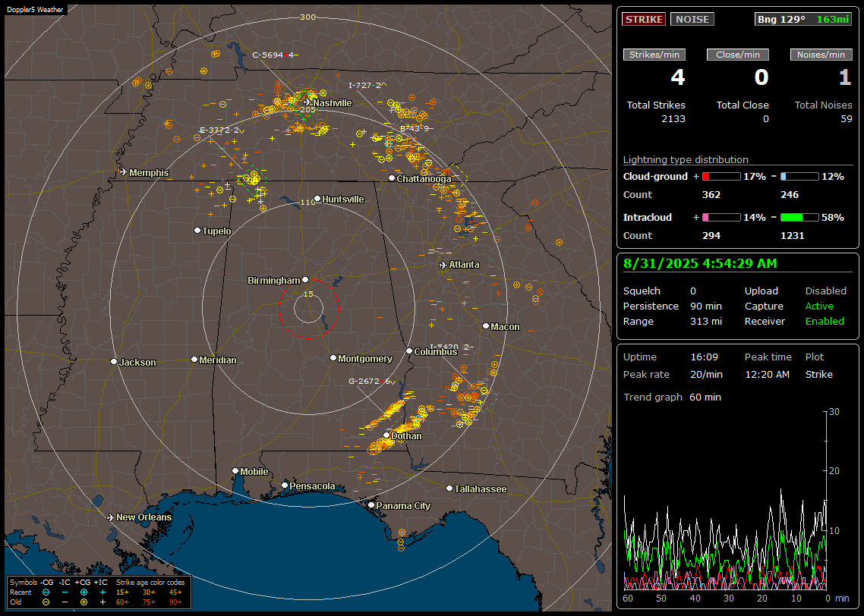Click the Pensacola city marker dot
The height and width of the screenshot is (616, 864).
(x=285, y=485)
